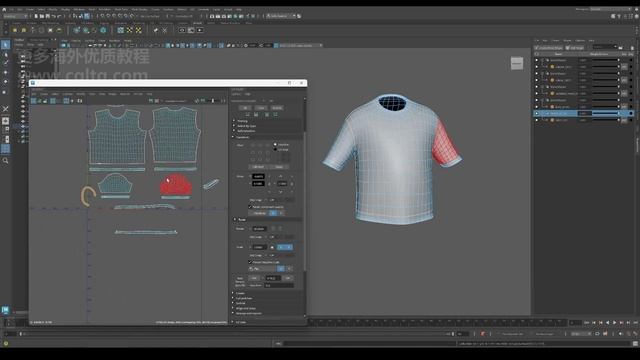This screenshot has width=640, height=360.
Task: Click the first magnet snap icon (Snap to Grid)
Action: 102,16
